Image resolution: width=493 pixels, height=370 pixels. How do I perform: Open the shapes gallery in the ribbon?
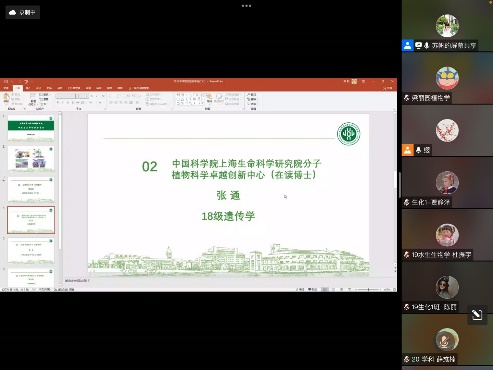point(190,99)
